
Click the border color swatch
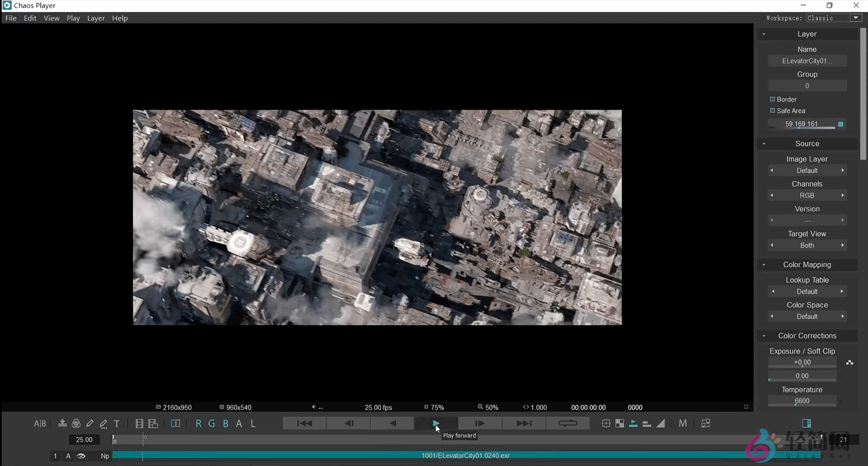coord(840,124)
